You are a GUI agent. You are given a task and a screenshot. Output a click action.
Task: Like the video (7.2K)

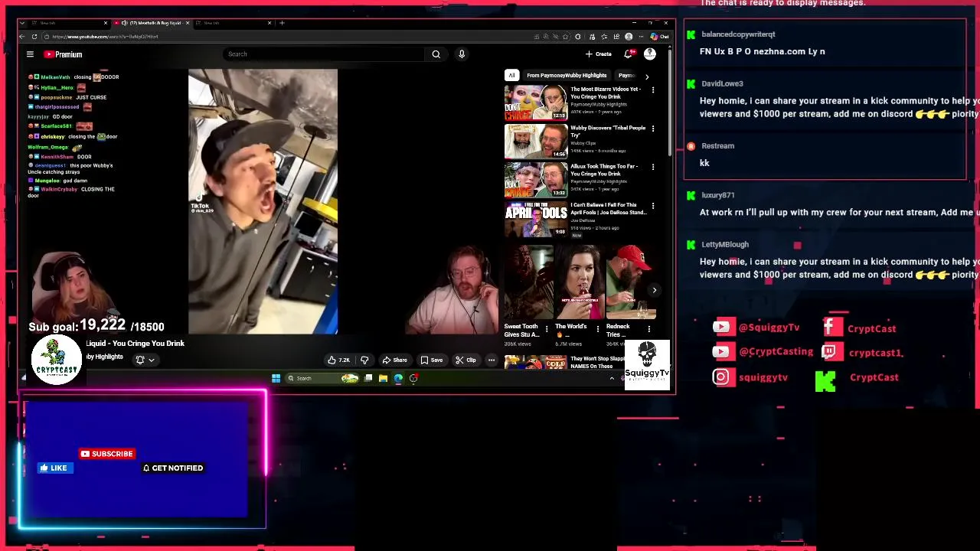pos(338,360)
